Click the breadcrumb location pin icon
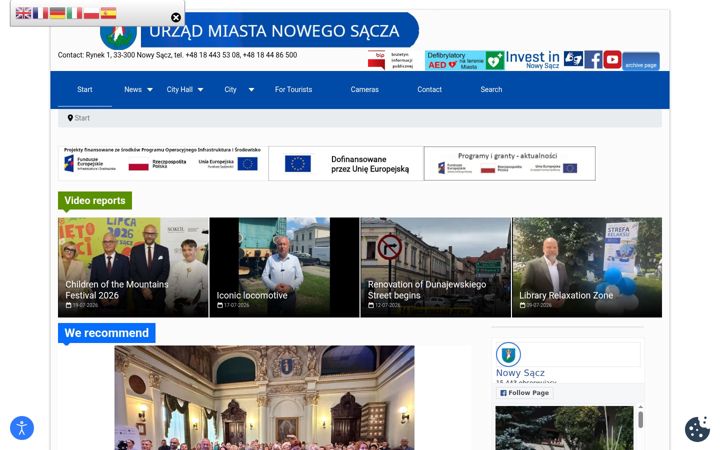This screenshot has width=720, height=450. pos(70,118)
